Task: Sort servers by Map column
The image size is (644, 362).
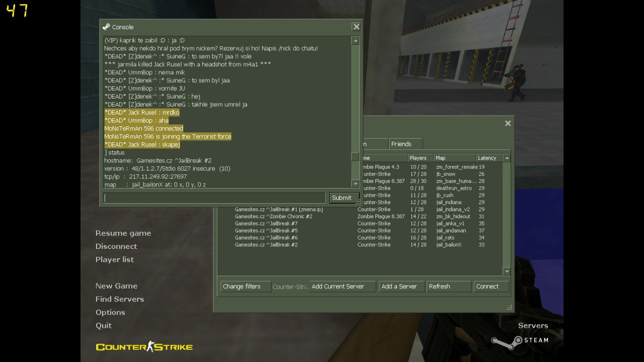Action: click(455, 158)
